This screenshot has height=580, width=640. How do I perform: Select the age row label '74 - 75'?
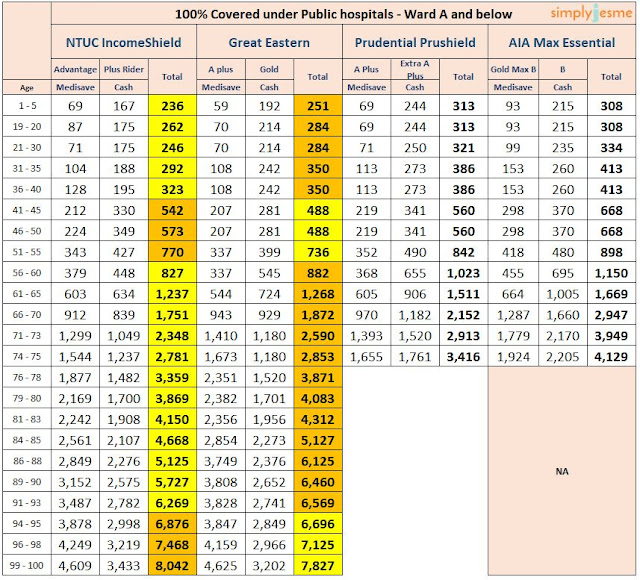click(x=27, y=356)
